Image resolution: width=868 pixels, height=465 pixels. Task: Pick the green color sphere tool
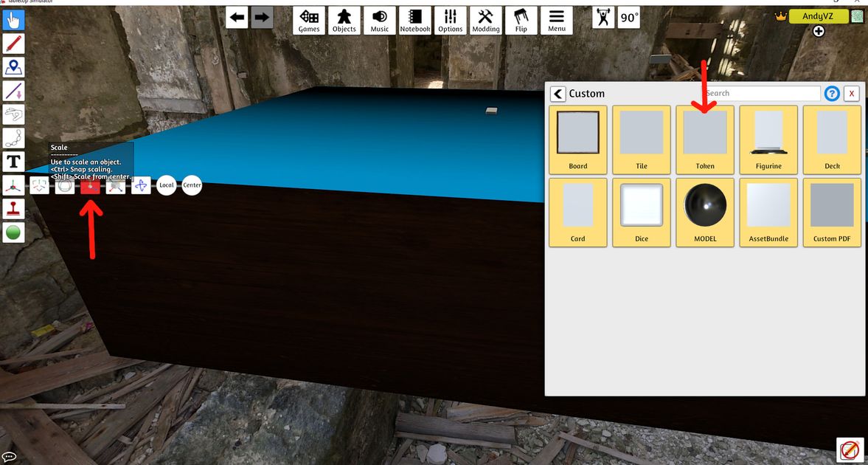[x=13, y=232]
